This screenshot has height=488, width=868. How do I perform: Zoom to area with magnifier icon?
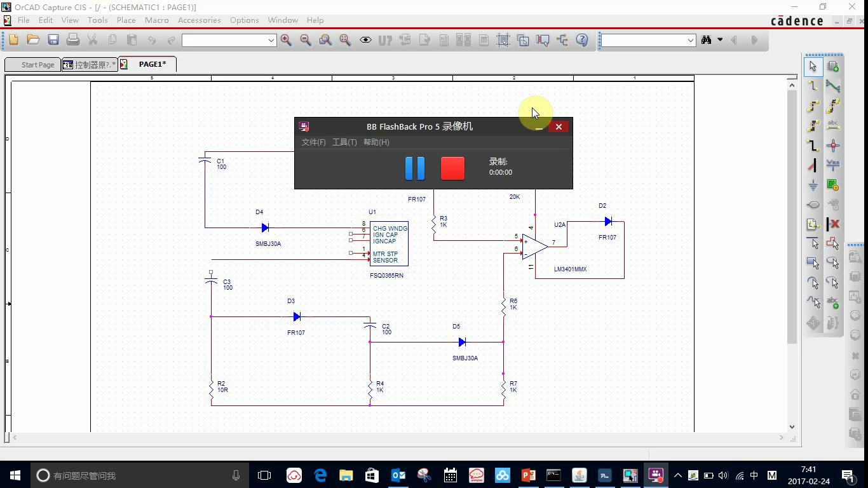[x=325, y=40]
